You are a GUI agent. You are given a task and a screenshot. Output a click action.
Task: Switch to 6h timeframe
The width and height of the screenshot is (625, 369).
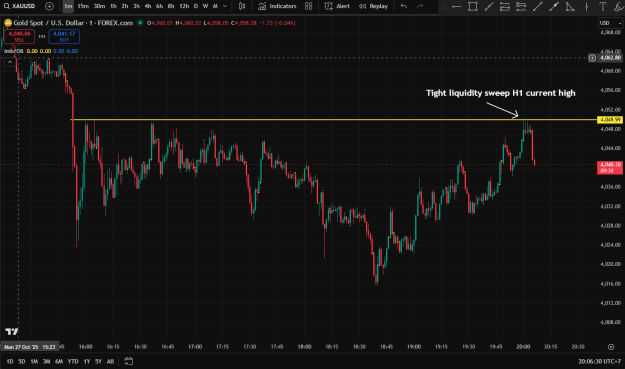coord(159,6)
